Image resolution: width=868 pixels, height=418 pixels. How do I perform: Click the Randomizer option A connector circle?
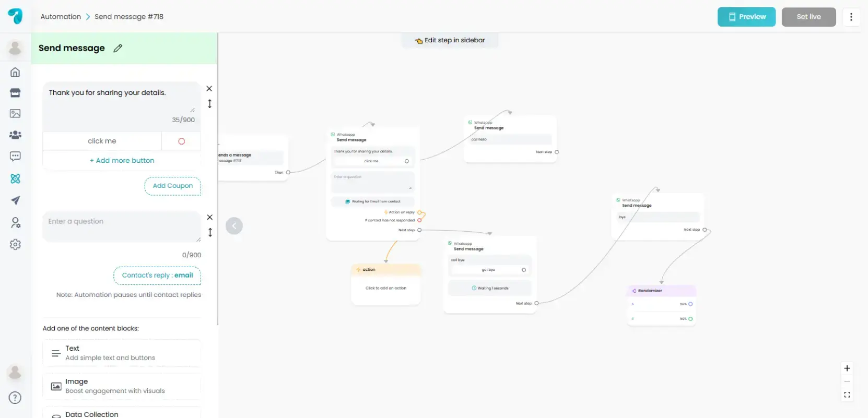(690, 304)
